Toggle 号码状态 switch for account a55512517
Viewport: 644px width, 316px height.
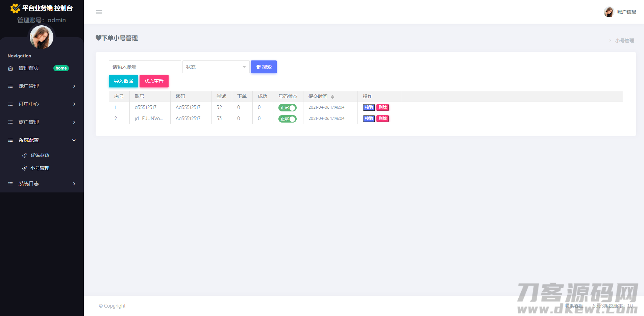[287, 108]
